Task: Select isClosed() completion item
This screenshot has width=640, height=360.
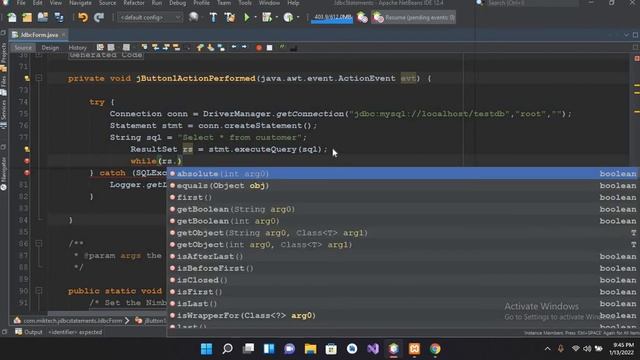Action: 402,280
